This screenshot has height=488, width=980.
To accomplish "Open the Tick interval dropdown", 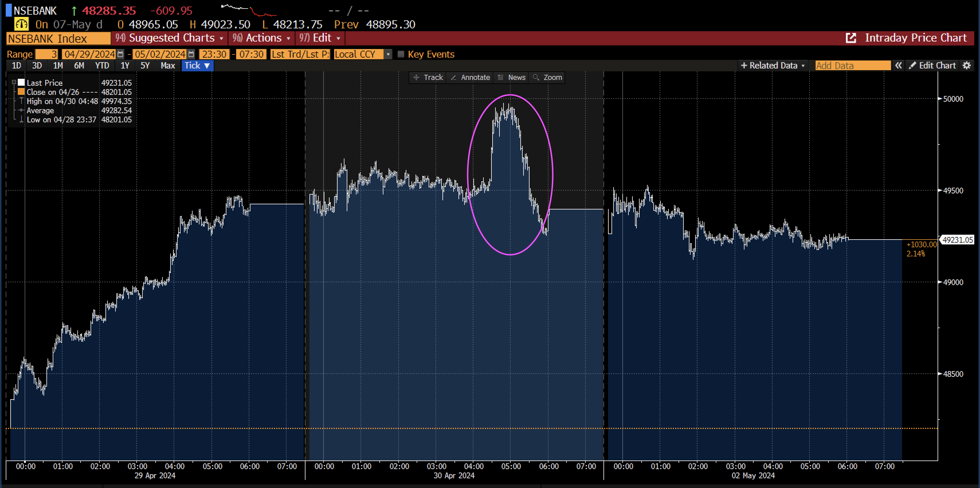I will pos(197,65).
